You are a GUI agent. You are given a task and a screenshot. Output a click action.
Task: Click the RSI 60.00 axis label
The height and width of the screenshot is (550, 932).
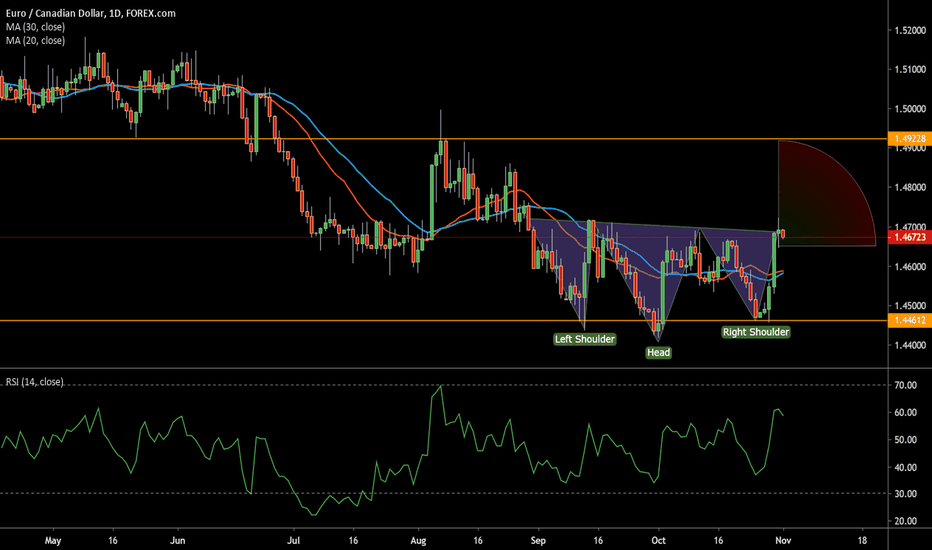(905, 413)
